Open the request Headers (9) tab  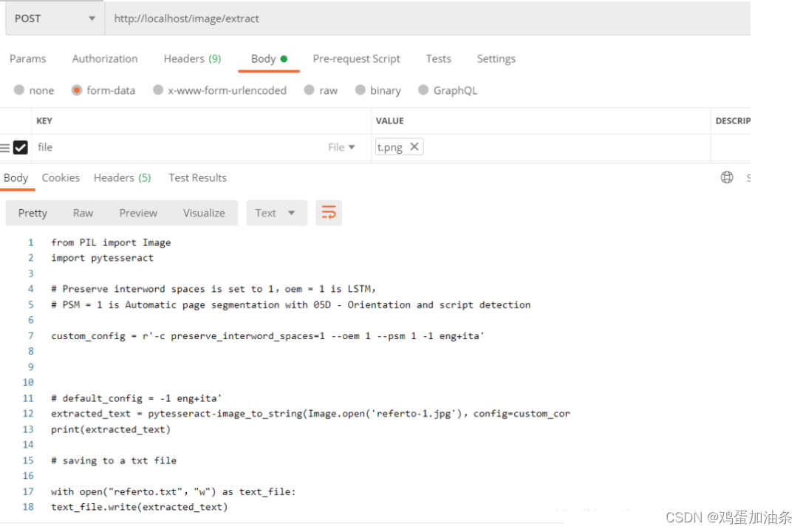(193, 59)
